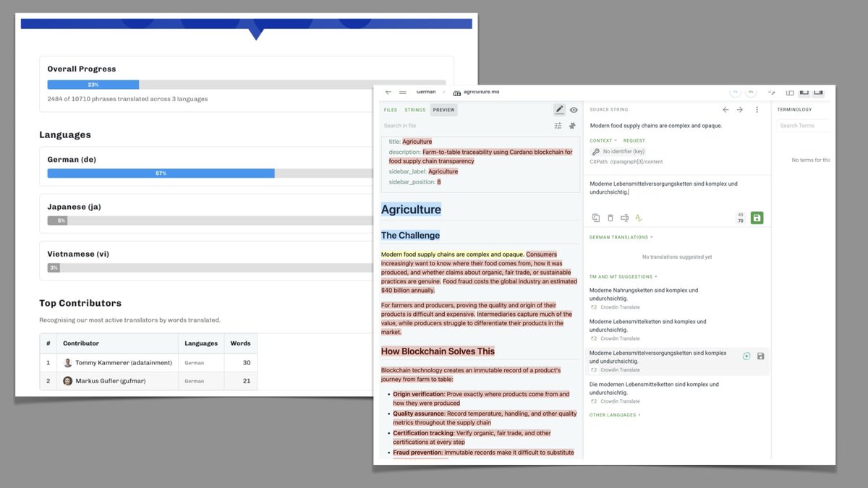Click the Crowdin Translate icon under Die modernen suggestion

[x=594, y=401]
